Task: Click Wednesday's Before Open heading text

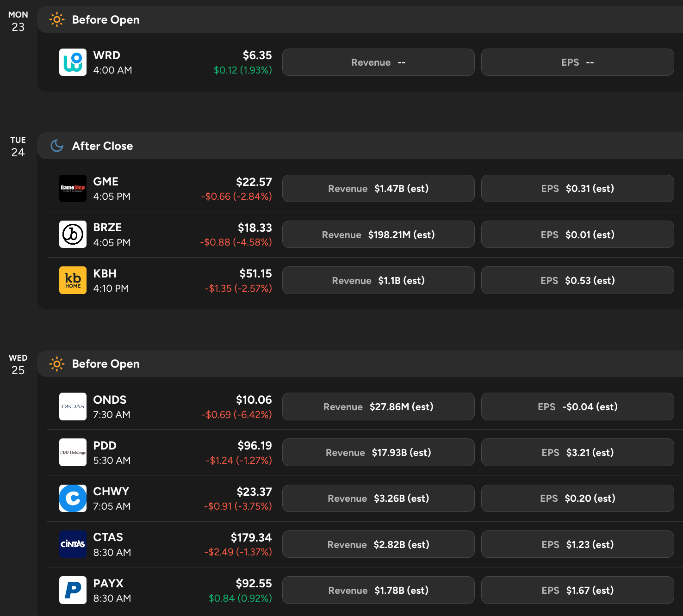Action: pyautogui.click(x=106, y=364)
